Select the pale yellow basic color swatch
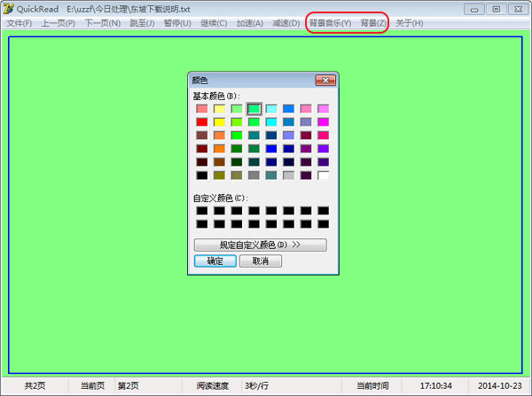This screenshot has height=396, width=532. pos(219,109)
